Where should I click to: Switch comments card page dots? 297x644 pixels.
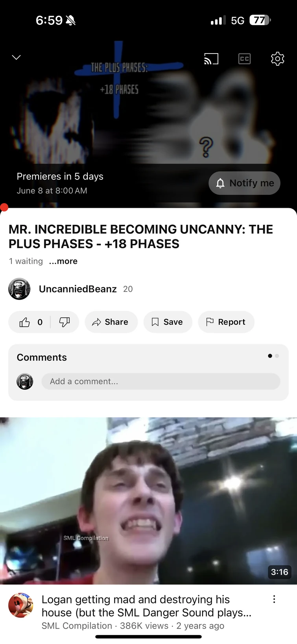(273, 356)
